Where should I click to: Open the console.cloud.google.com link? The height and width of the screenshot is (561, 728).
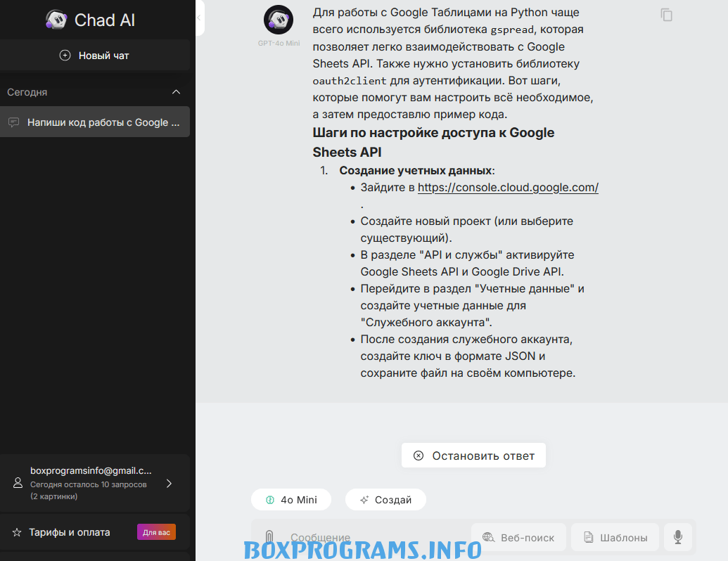click(x=508, y=188)
